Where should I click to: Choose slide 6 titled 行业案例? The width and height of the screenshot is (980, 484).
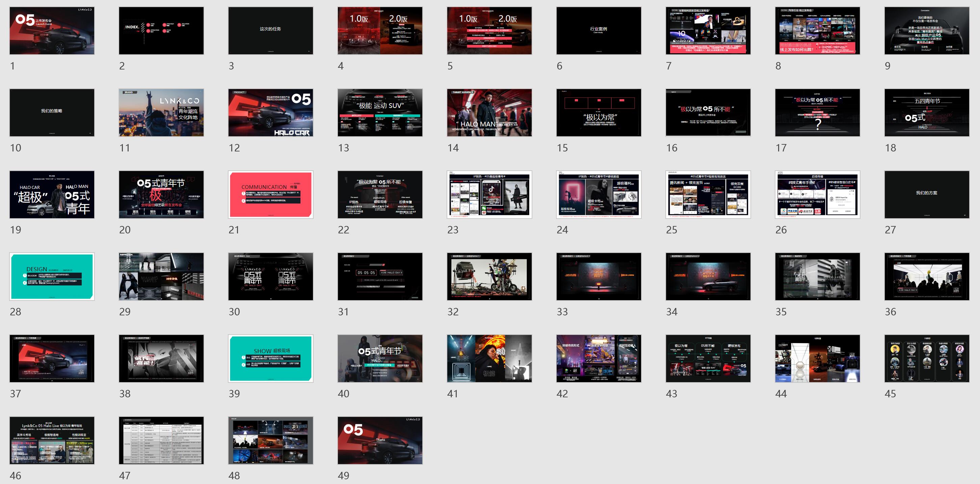click(x=599, y=31)
